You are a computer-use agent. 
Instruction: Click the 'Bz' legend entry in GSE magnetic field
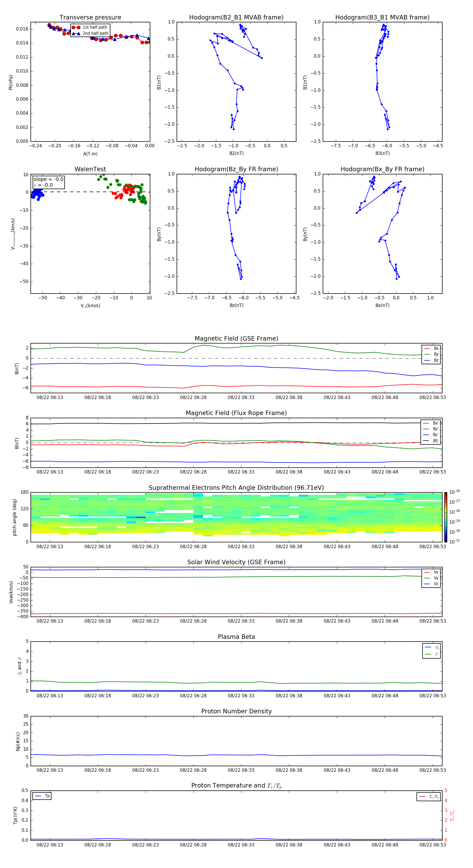pos(431,360)
